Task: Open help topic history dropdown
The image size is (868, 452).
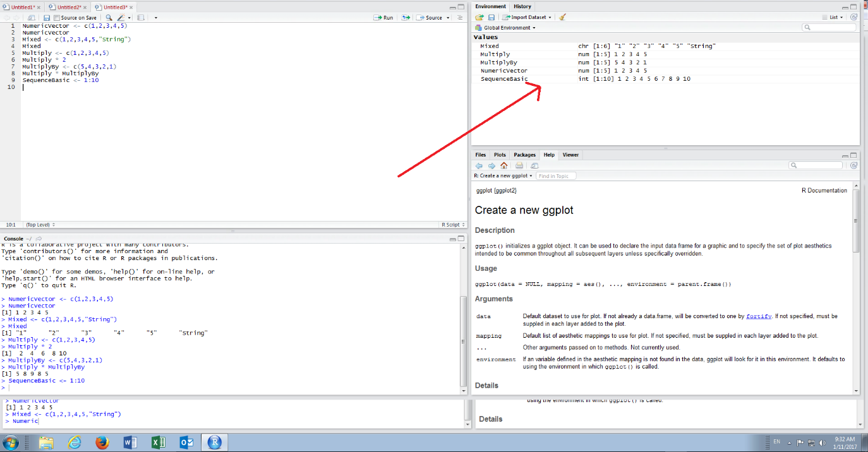Action: 503,176
